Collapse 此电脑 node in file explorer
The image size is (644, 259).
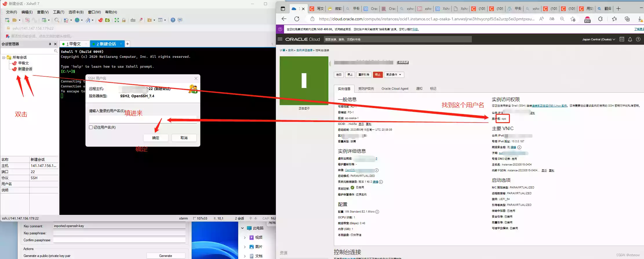(x=243, y=228)
